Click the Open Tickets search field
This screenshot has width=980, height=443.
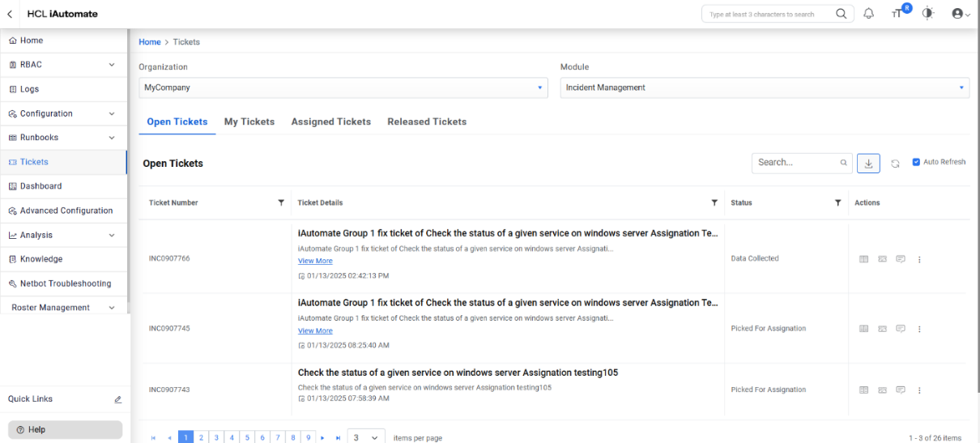click(x=796, y=163)
